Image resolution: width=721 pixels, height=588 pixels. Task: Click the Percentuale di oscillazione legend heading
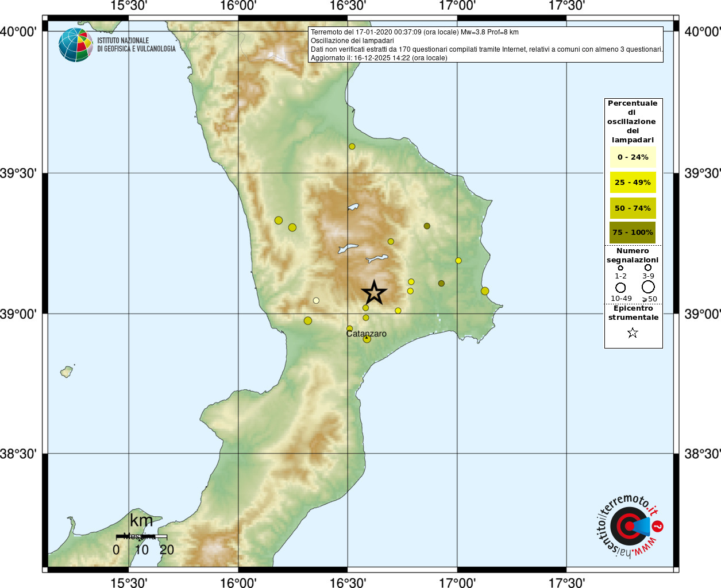[633, 121]
